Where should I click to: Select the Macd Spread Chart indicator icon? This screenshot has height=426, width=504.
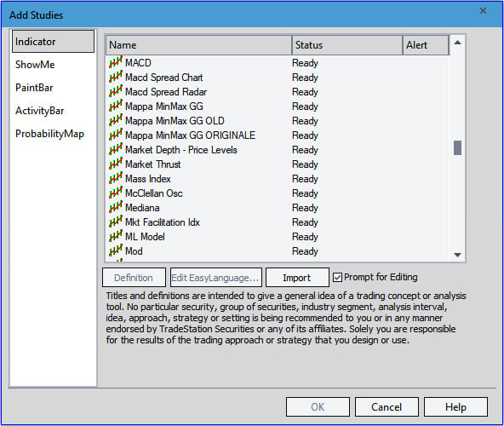116,77
